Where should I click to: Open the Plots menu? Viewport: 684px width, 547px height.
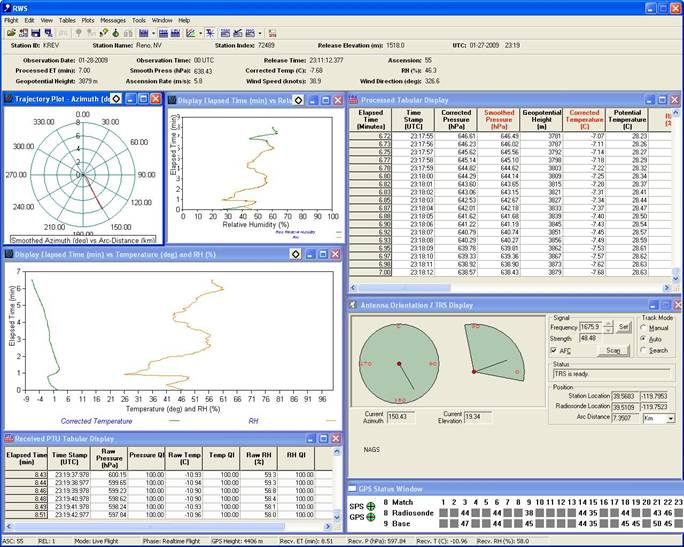[x=88, y=21]
